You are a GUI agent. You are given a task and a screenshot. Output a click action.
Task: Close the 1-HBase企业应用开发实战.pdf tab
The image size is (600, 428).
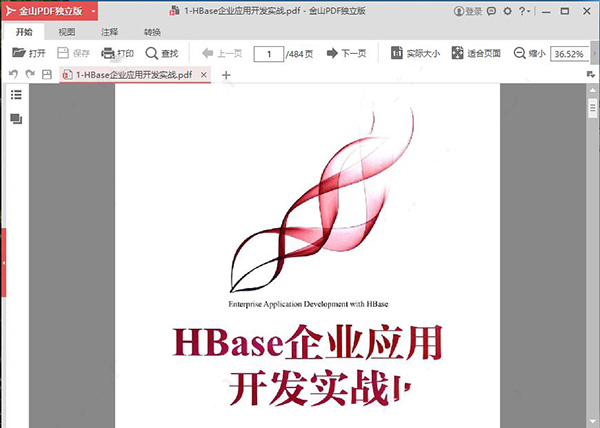204,75
